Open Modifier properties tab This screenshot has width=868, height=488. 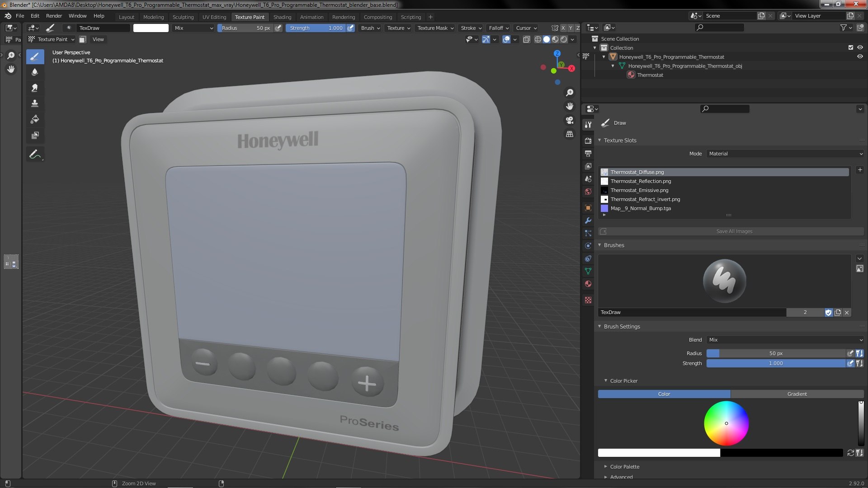(x=588, y=221)
